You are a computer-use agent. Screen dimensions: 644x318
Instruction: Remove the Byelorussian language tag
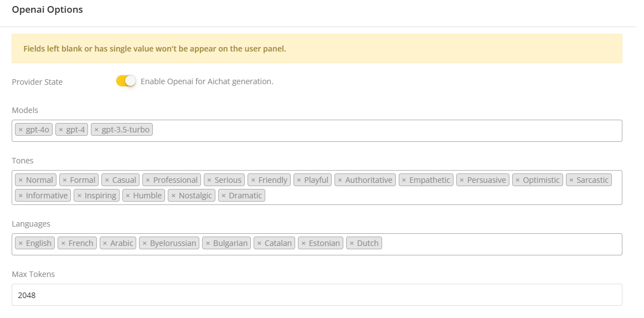[x=145, y=243]
